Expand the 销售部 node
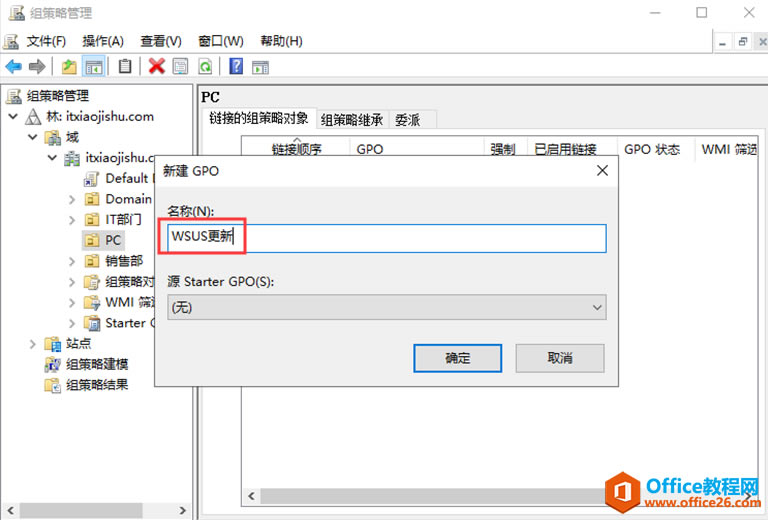This screenshot has height=520, width=768. pyautogui.click(x=72, y=261)
